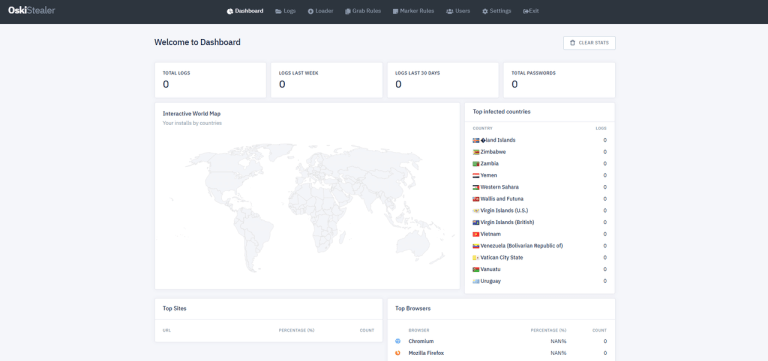Click Top Sites COUNT header
Viewport: 768px width, 361px height.
point(367,330)
